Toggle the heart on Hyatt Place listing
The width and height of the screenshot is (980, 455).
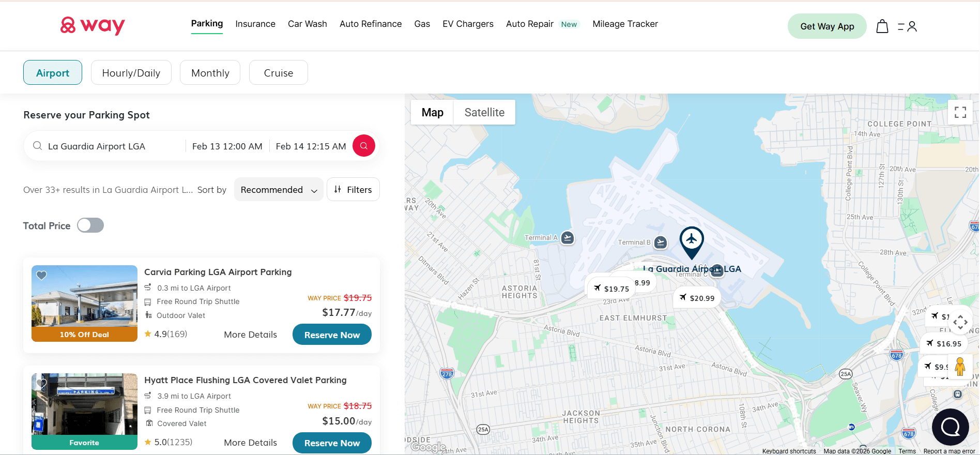click(x=42, y=384)
